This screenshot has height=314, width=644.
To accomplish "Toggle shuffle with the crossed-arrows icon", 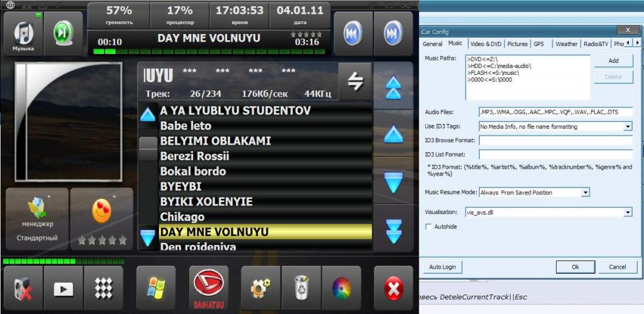I will pyautogui.click(x=355, y=82).
